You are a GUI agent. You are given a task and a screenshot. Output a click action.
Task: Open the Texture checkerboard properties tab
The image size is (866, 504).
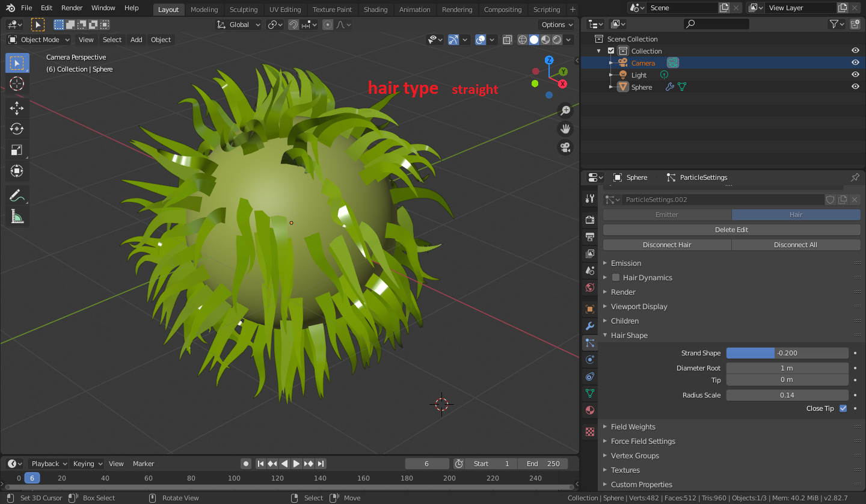click(590, 432)
